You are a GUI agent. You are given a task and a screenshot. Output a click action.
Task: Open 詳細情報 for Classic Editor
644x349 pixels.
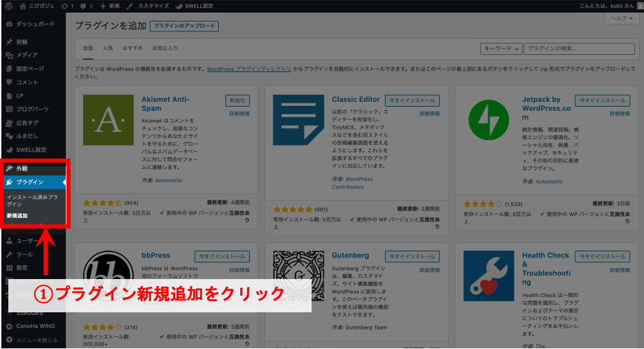click(429, 114)
